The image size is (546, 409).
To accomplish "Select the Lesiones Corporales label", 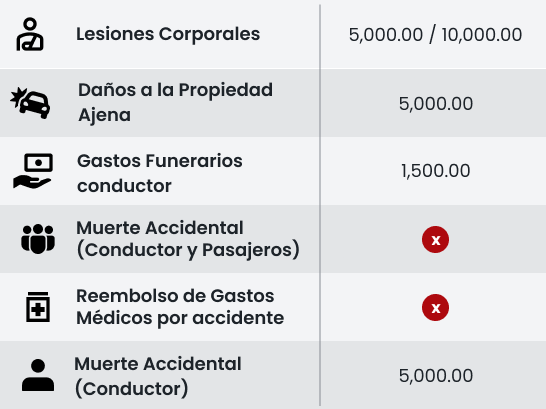I will click(168, 34).
